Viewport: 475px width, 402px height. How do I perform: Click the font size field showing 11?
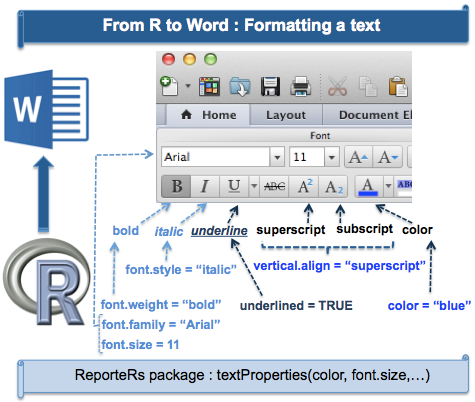pos(307,157)
